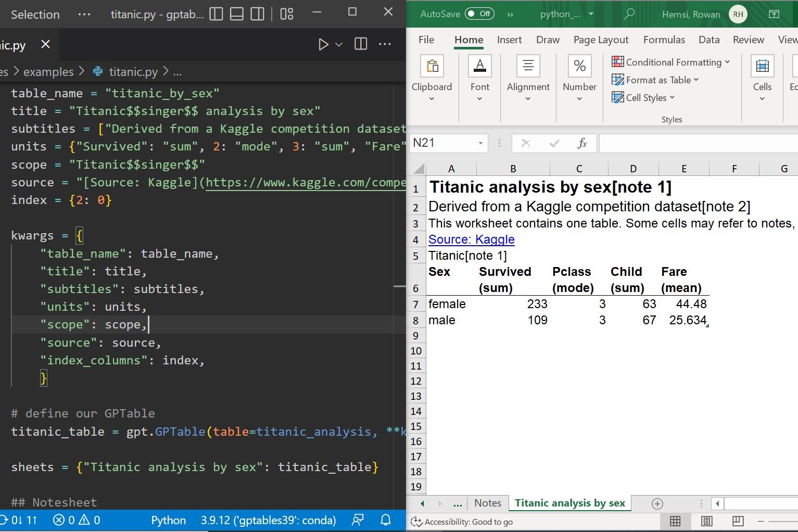Click the split editor right icon

[361, 44]
